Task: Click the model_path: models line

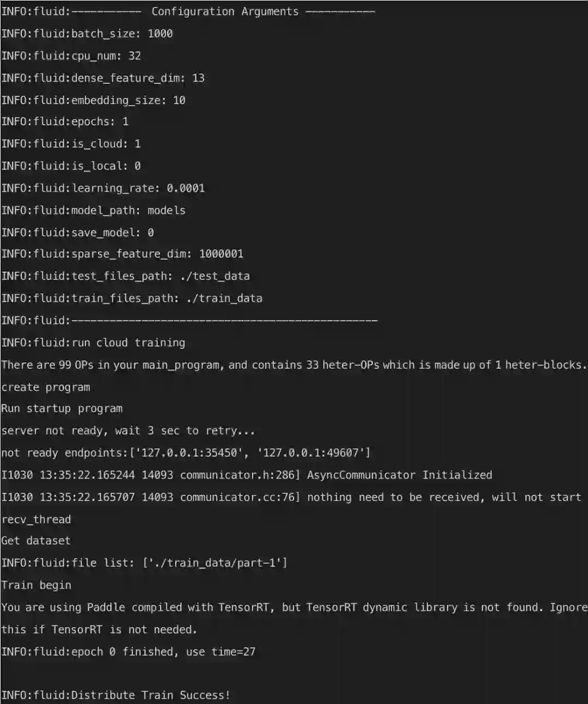Action: 93,211
